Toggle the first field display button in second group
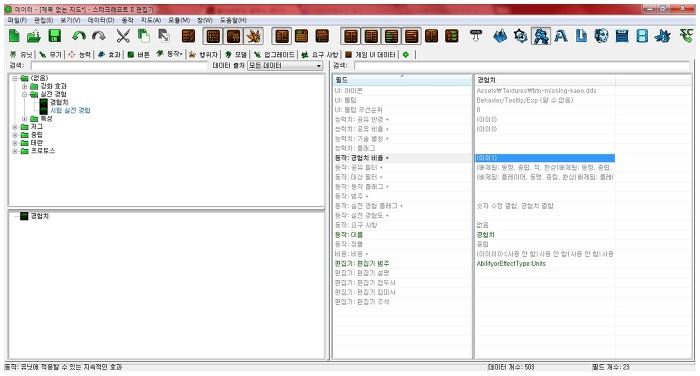This screenshot has height=376, width=700. click(351, 36)
